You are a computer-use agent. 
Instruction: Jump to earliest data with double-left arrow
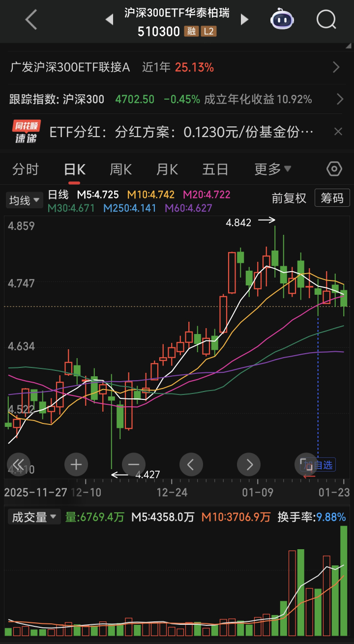click(19, 464)
